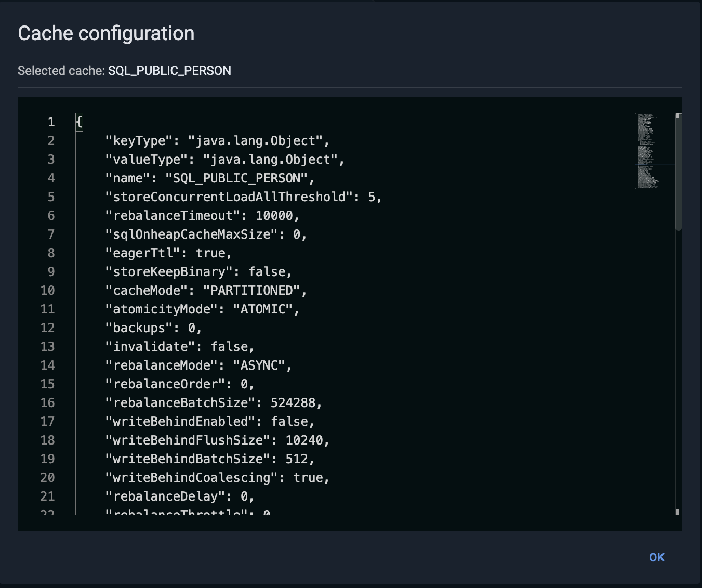Click the opening brace on line 1
Screen dimensions: 702x588
click(79, 122)
